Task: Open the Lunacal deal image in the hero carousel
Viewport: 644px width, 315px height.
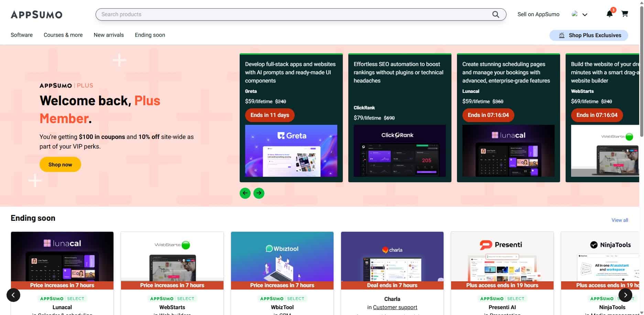Action: 509,151
